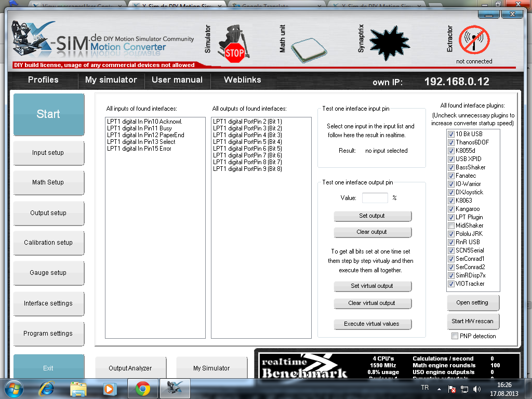Open the Windows Start orb
The height and width of the screenshot is (399, 532).
(14, 389)
